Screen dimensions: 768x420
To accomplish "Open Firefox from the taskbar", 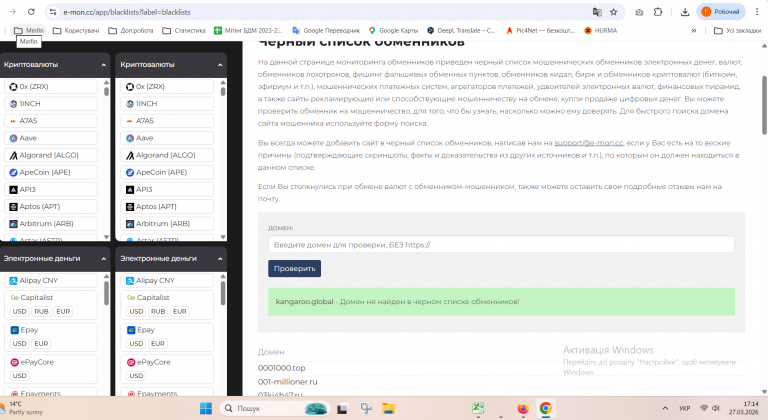I will click(523, 408).
